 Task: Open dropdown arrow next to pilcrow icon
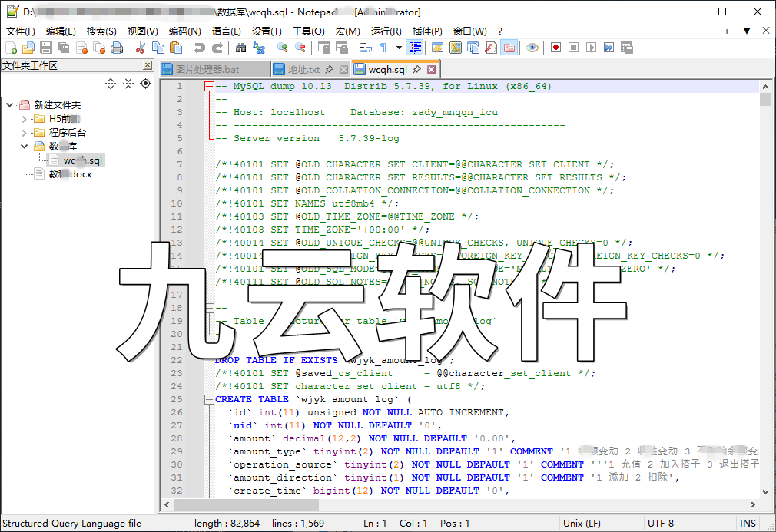pyautogui.click(x=399, y=48)
